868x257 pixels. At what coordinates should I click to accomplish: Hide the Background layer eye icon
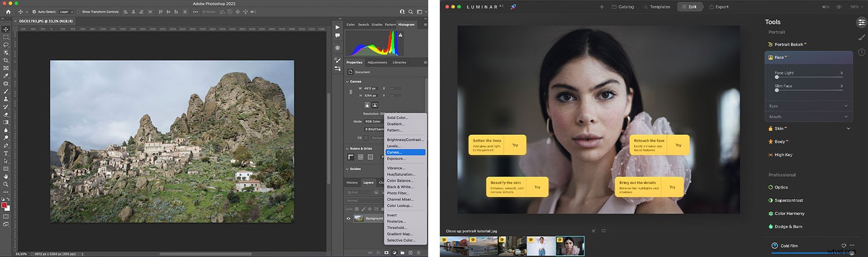348,218
